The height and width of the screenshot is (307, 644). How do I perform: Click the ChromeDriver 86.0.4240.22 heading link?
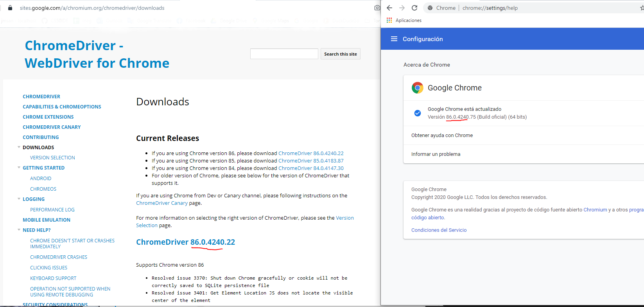(x=185, y=242)
